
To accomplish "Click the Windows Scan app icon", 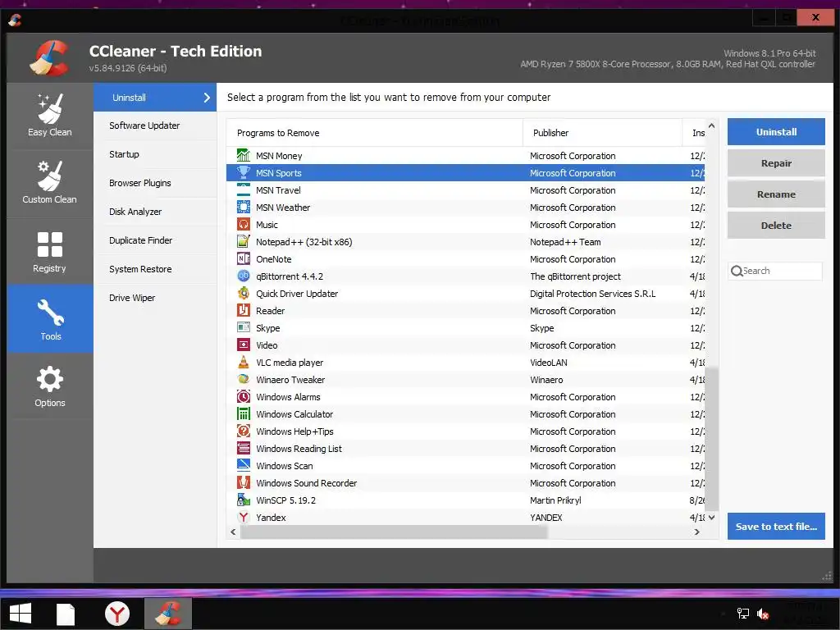I will (x=243, y=465).
